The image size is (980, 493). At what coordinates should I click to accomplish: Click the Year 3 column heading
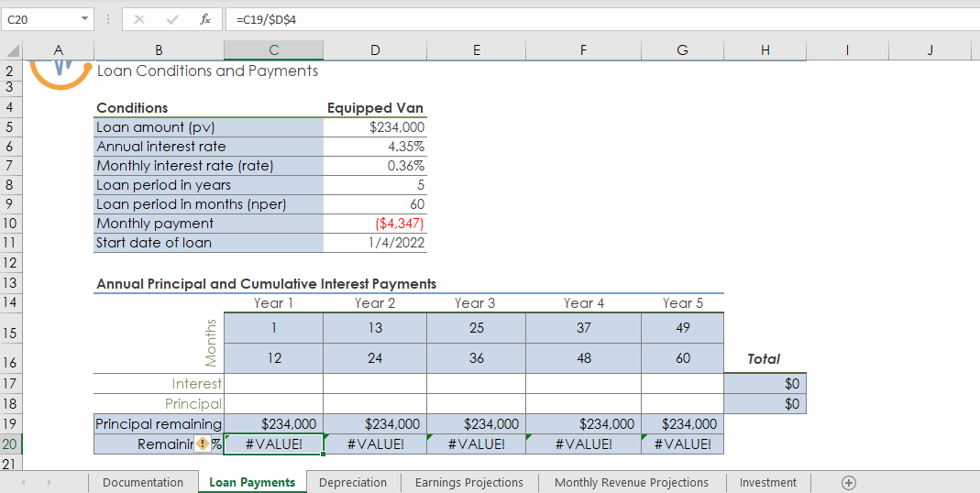[x=477, y=303]
